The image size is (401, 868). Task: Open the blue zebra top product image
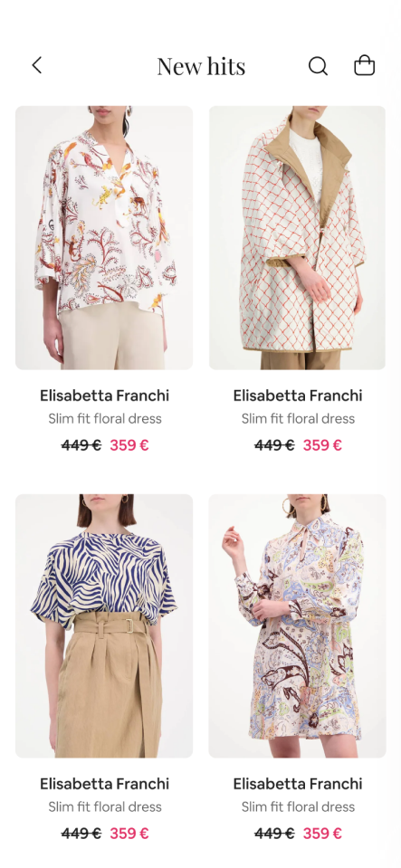click(x=104, y=625)
